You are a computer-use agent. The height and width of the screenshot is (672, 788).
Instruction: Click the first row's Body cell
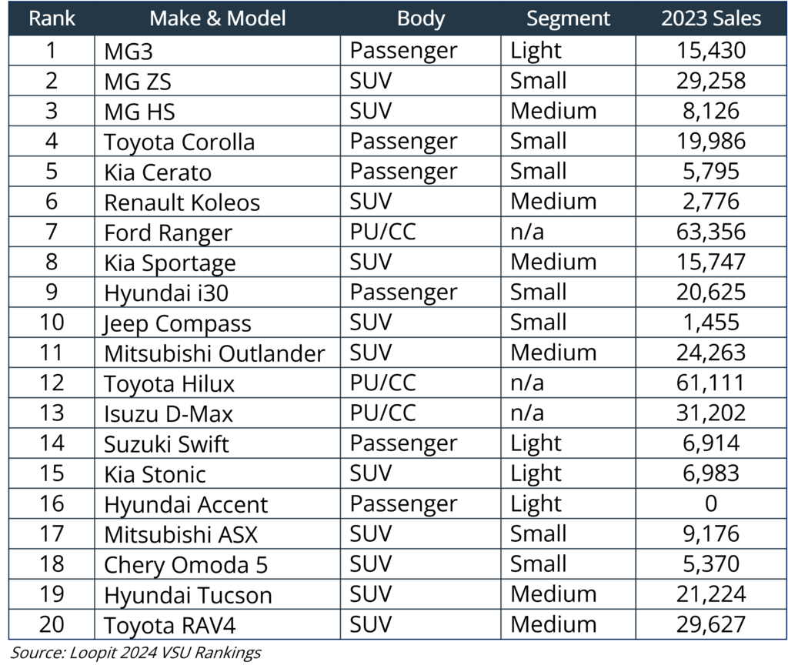coord(420,51)
